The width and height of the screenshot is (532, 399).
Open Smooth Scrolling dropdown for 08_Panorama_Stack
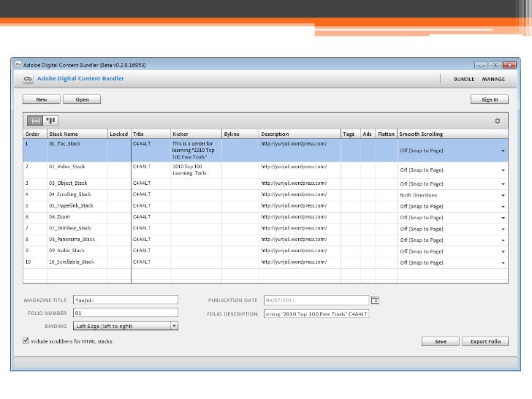(x=503, y=240)
